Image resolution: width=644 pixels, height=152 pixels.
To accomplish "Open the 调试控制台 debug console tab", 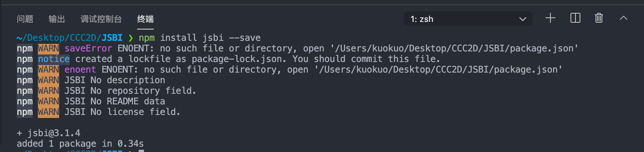I will [x=101, y=19].
